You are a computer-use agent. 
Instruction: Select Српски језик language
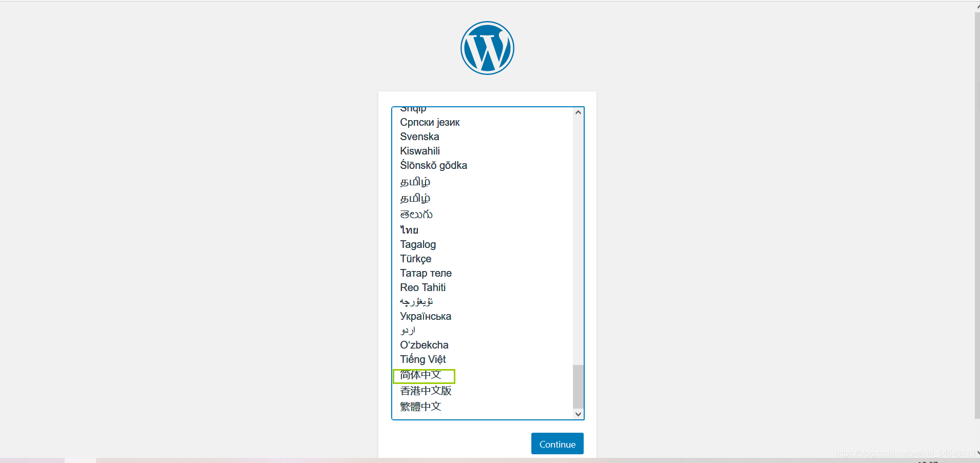[430, 122]
